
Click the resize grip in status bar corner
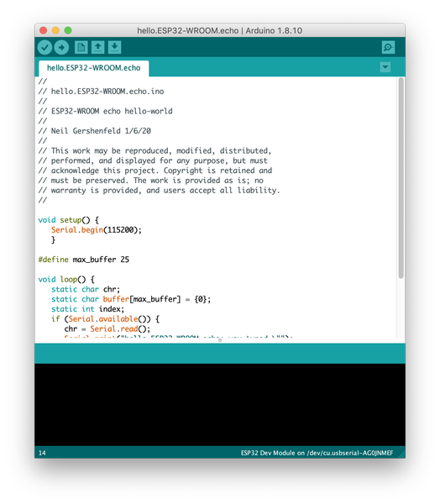tap(401, 454)
